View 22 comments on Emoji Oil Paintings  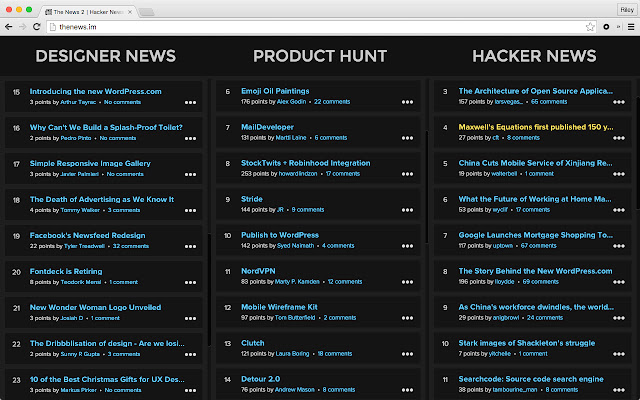(331, 102)
